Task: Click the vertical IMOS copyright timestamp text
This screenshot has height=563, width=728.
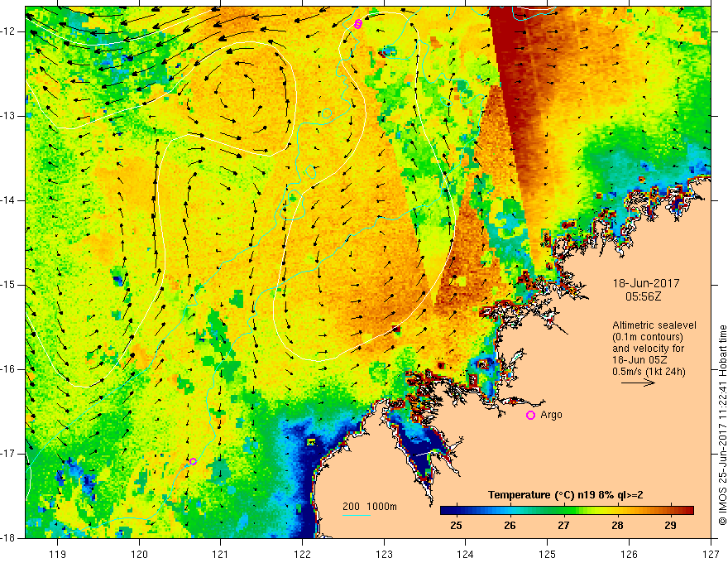Action: tap(722, 425)
